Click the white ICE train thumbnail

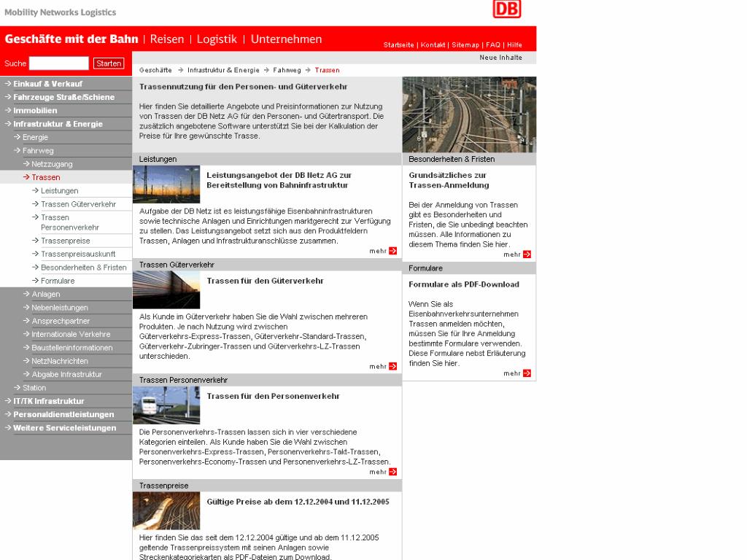click(x=166, y=405)
